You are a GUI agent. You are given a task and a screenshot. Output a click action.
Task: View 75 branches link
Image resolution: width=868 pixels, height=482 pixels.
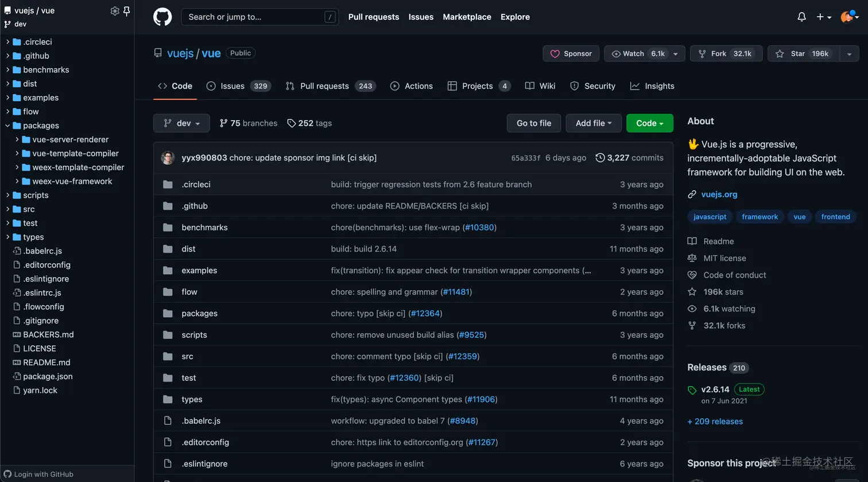248,123
